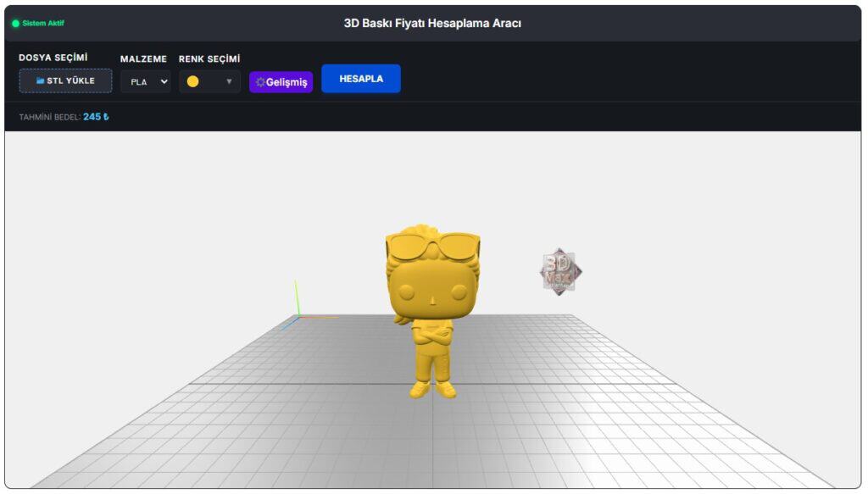The image size is (868, 494).
Task: Click the green Sistem Aktif status dot
Action: pos(15,23)
